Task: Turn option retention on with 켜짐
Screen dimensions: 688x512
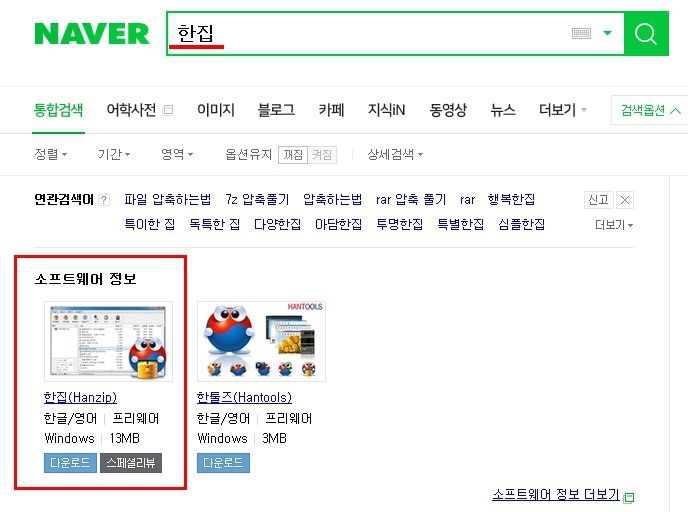Action: [322, 154]
